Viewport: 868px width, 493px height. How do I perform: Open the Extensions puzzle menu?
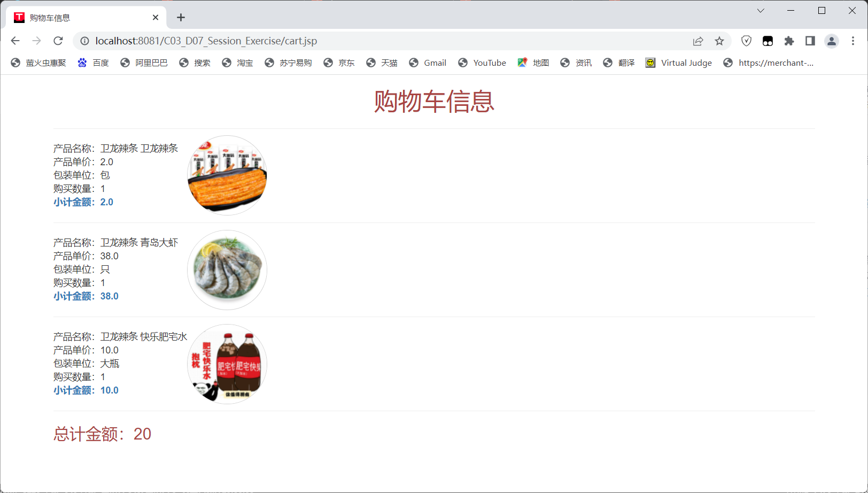789,41
